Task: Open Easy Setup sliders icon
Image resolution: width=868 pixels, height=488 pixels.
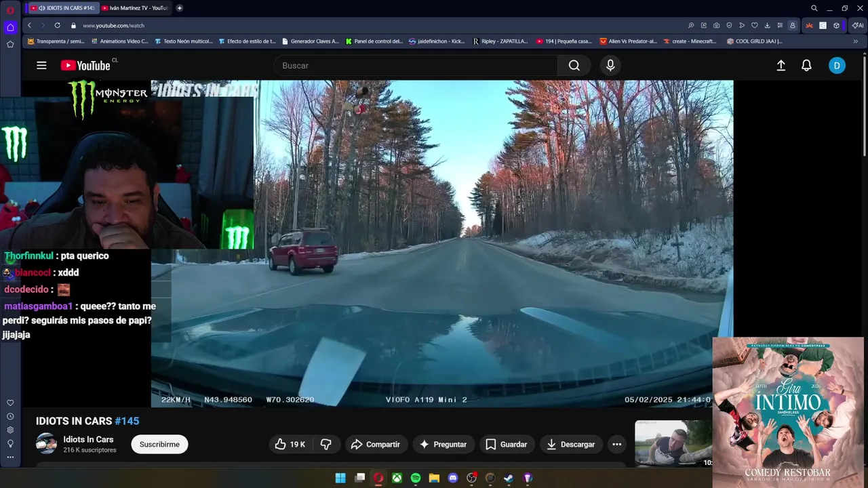Action: click(780, 25)
